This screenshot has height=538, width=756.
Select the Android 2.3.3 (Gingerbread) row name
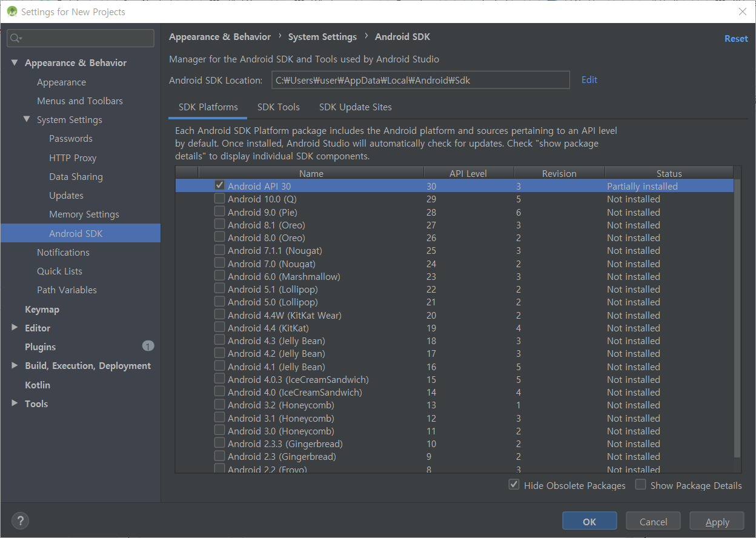(x=285, y=443)
